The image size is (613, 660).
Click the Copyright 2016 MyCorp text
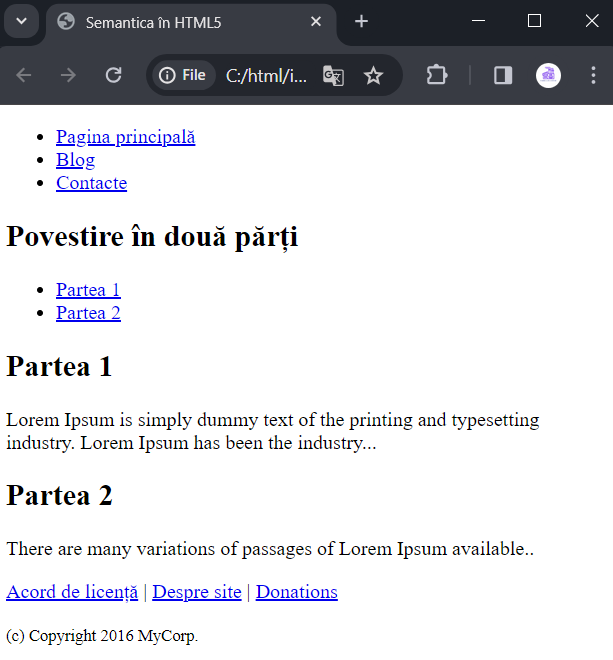[102, 636]
